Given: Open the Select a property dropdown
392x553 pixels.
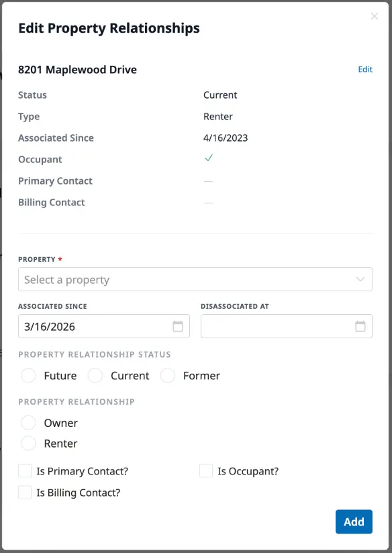Looking at the screenshot, I should (195, 279).
